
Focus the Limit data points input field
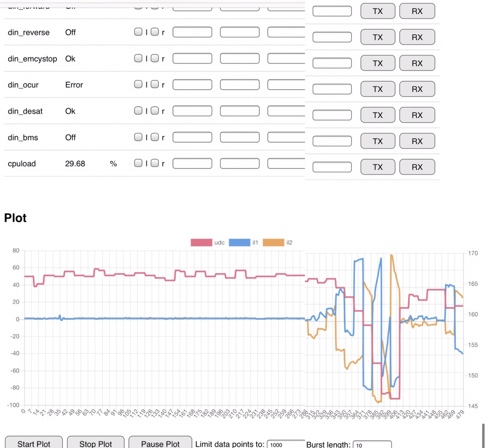click(286, 445)
